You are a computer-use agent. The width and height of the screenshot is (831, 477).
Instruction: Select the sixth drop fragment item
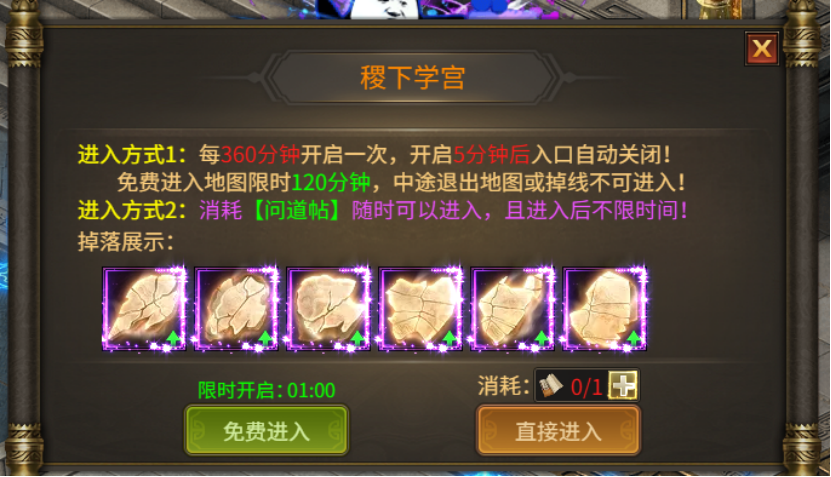click(605, 309)
